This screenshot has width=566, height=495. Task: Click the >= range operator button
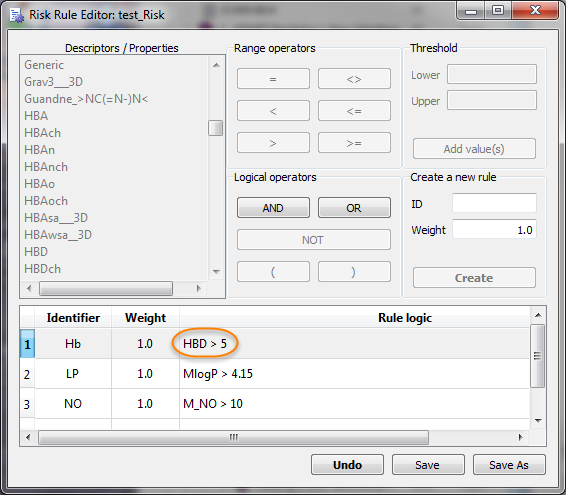(354, 143)
